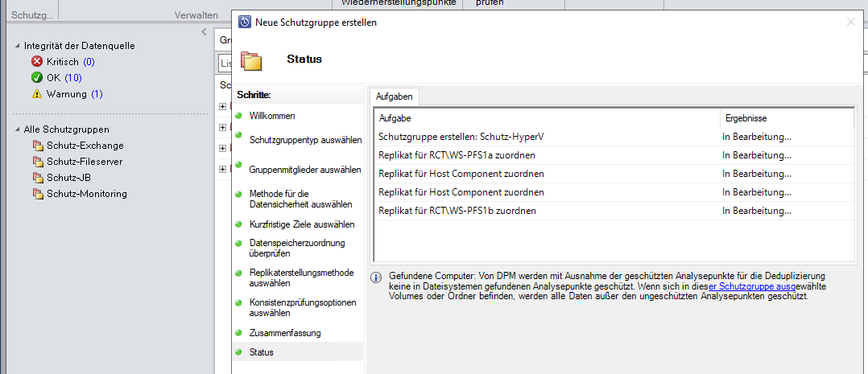Follow the blue Schutzgruppe hyperlink in the info text

pyautogui.click(x=752, y=286)
